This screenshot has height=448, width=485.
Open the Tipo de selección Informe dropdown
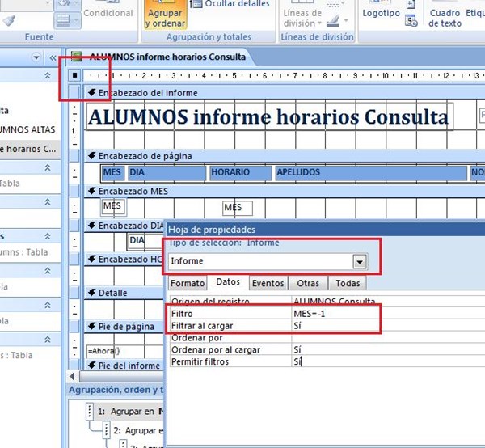pyautogui.click(x=359, y=262)
